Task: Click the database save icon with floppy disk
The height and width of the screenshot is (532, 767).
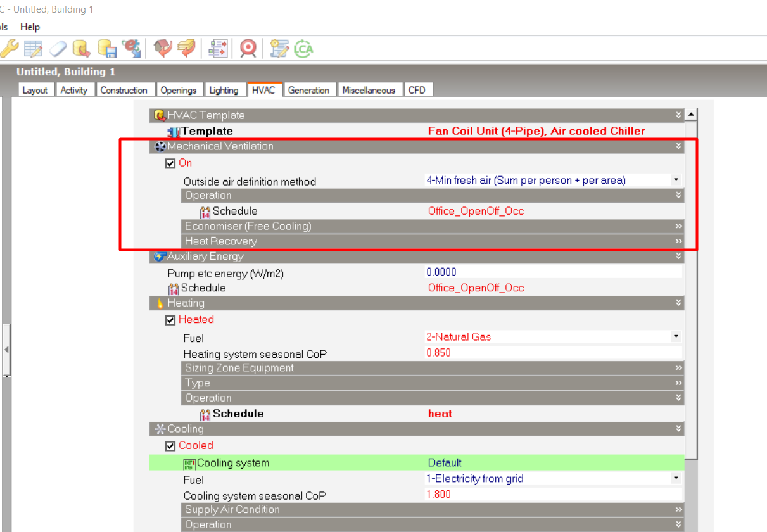Action: [x=106, y=49]
